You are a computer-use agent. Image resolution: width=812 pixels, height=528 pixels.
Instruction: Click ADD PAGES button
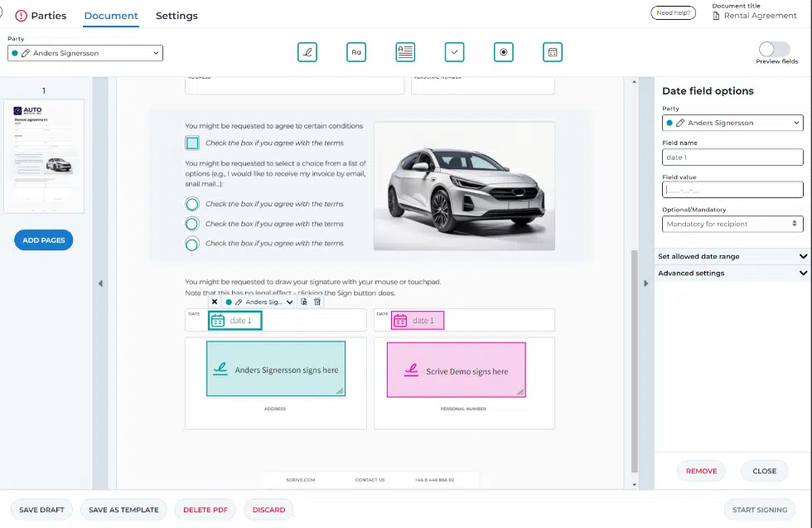click(x=43, y=240)
